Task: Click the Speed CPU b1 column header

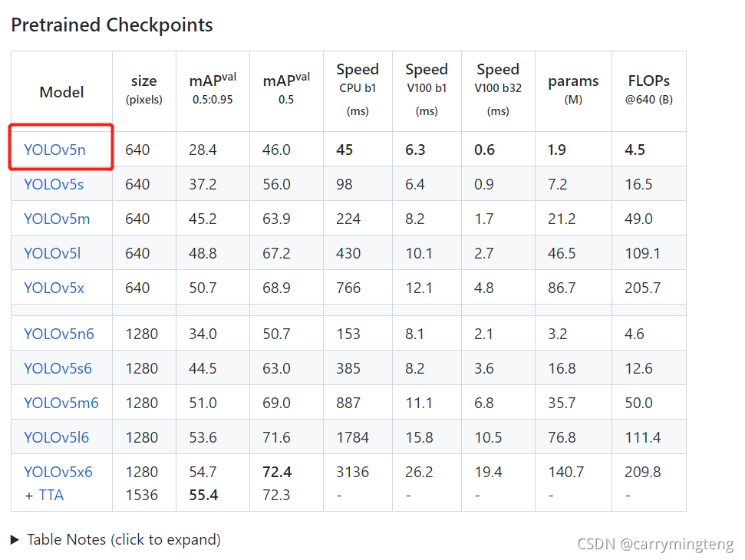Action: tap(358, 89)
